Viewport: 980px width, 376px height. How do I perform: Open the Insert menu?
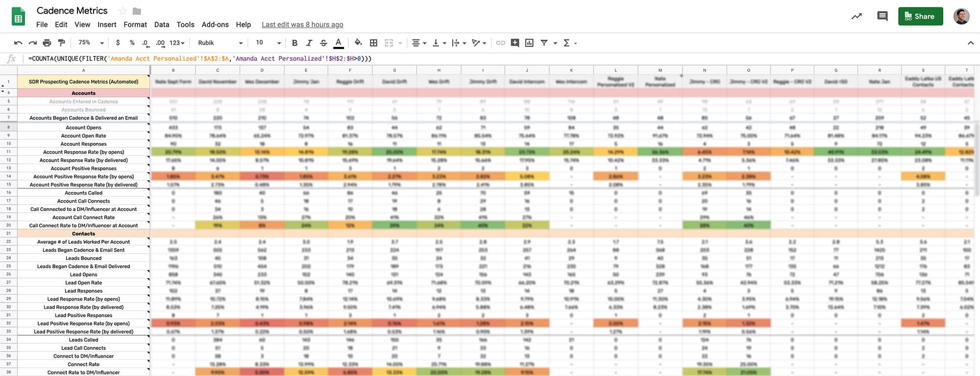coord(107,24)
